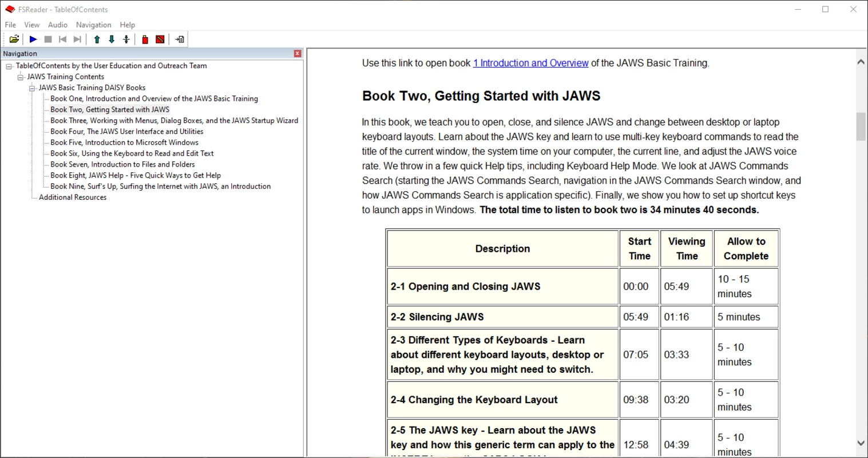Click the document scrollbar down arrow
Screen dimensions: 868x458
pos(861,443)
